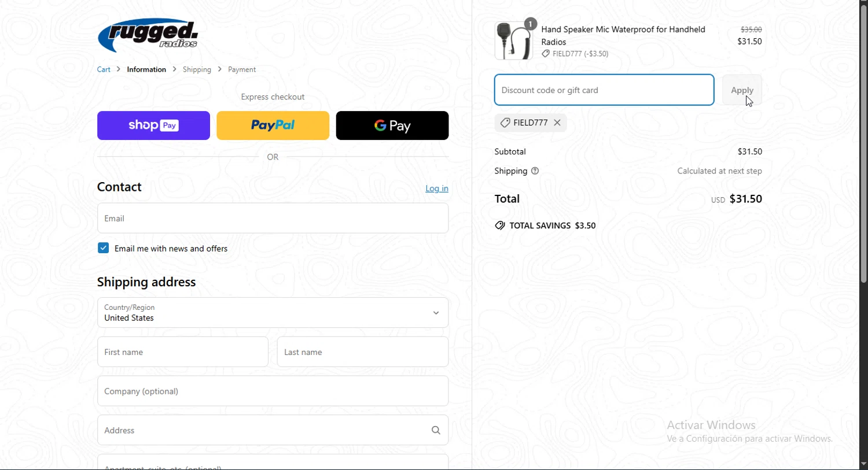Remove the FIELD777 discount code
This screenshot has width=868, height=470.
557,123
